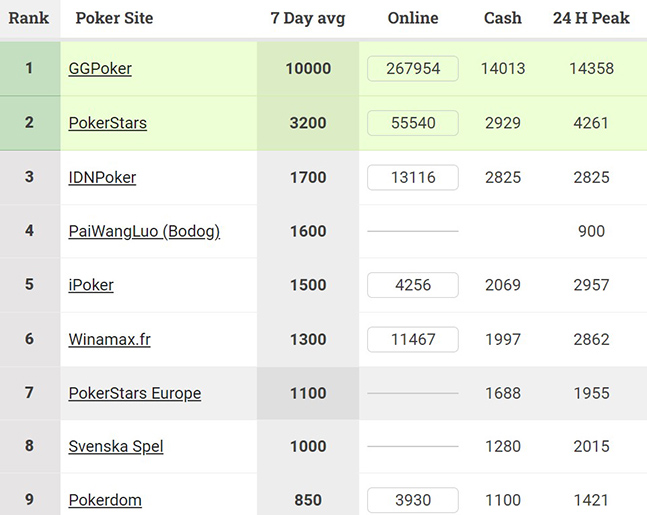Select IDNPoker online count box 13116
The image size is (647, 515).
[413, 177]
